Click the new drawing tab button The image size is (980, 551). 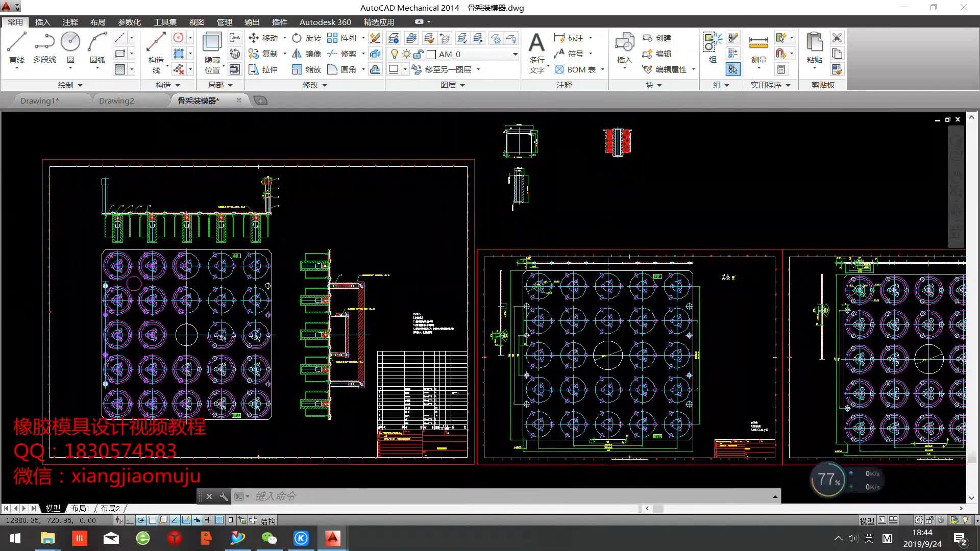pyautogui.click(x=260, y=101)
